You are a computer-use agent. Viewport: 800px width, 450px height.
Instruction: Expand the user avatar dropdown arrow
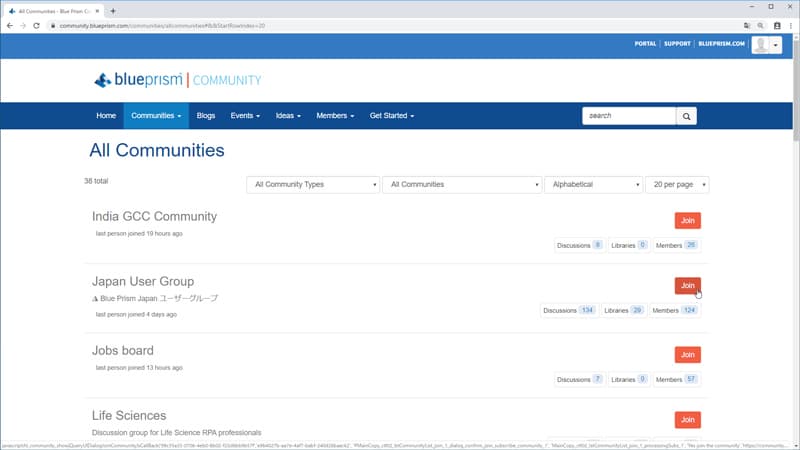[x=776, y=45]
